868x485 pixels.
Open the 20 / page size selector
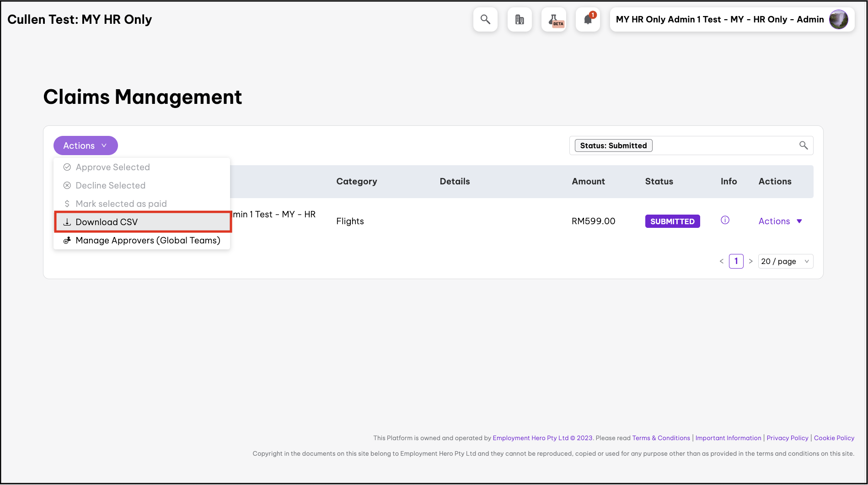pyautogui.click(x=785, y=261)
